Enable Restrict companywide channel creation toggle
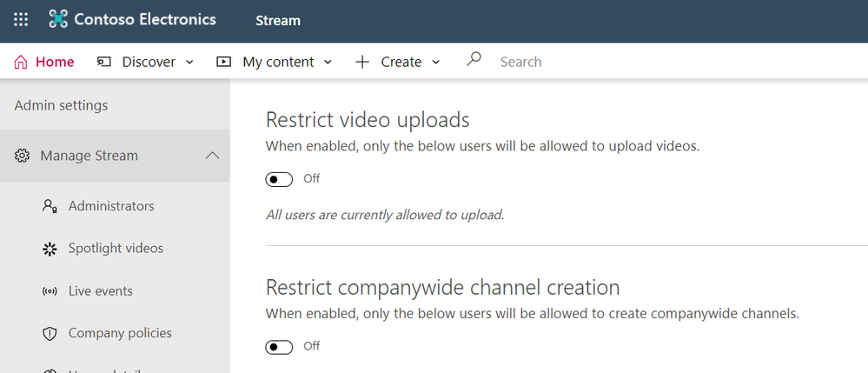 click(x=279, y=348)
